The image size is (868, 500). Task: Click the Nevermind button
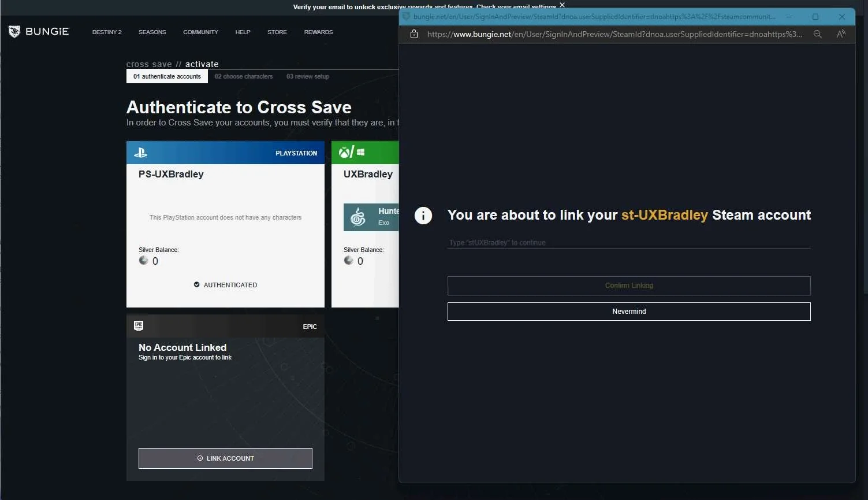(629, 312)
